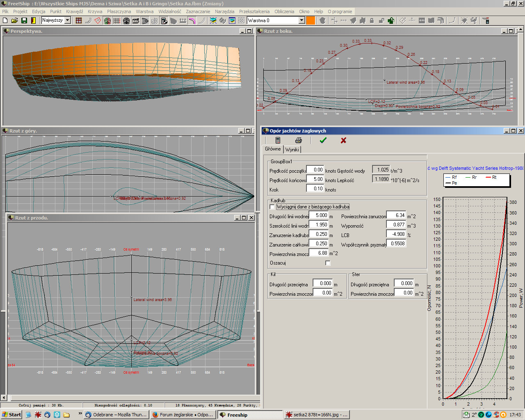The height and width of the screenshot is (420, 525).
Task: Print the resistance results with the printer icon
Action: 299,140
